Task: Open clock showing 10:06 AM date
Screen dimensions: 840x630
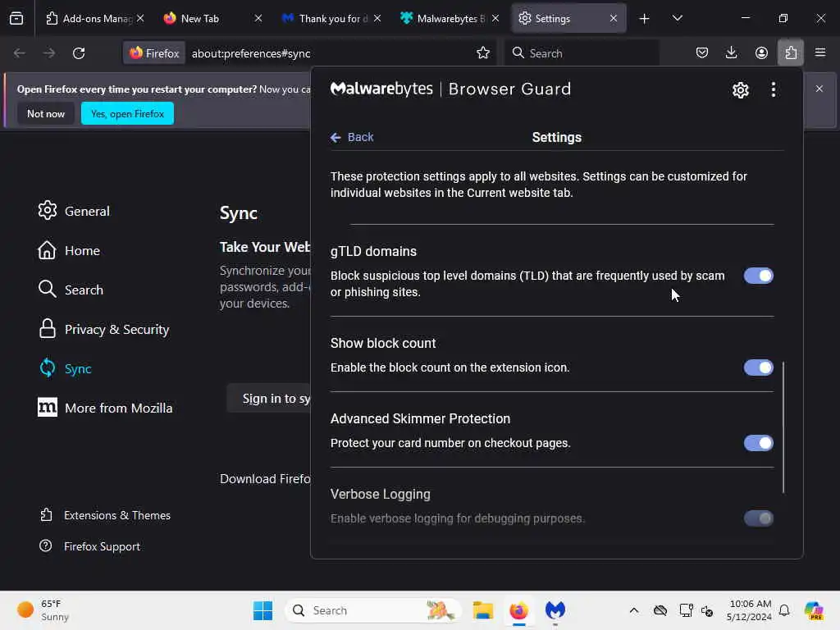Action: pyautogui.click(x=750, y=610)
